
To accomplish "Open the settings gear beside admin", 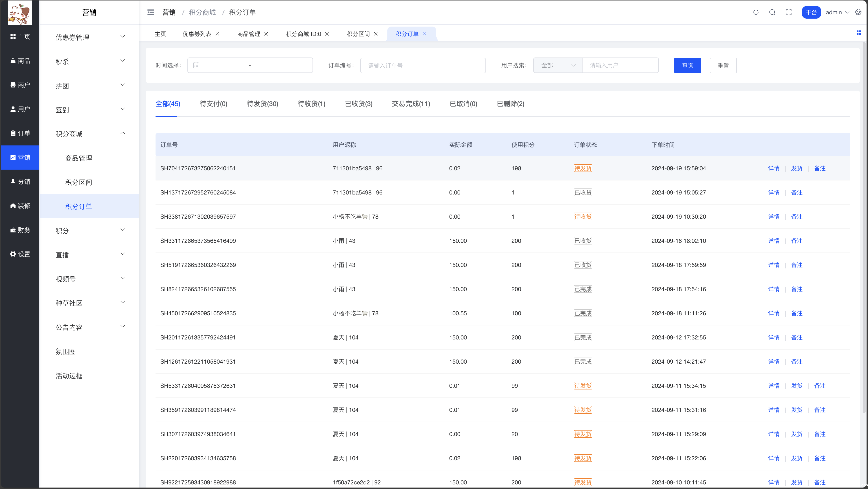I will click(x=858, y=13).
